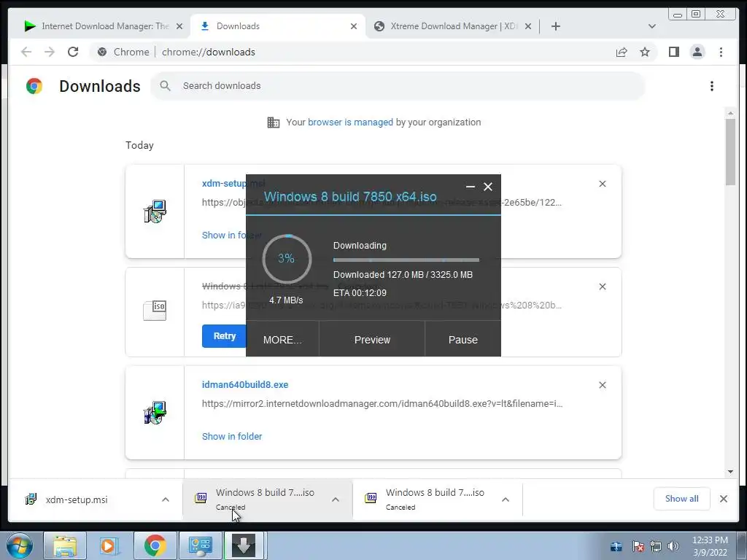This screenshot has height=560, width=747.
Task: Expand options for xdm-setup.msi in shelf
Action: [x=166, y=499]
